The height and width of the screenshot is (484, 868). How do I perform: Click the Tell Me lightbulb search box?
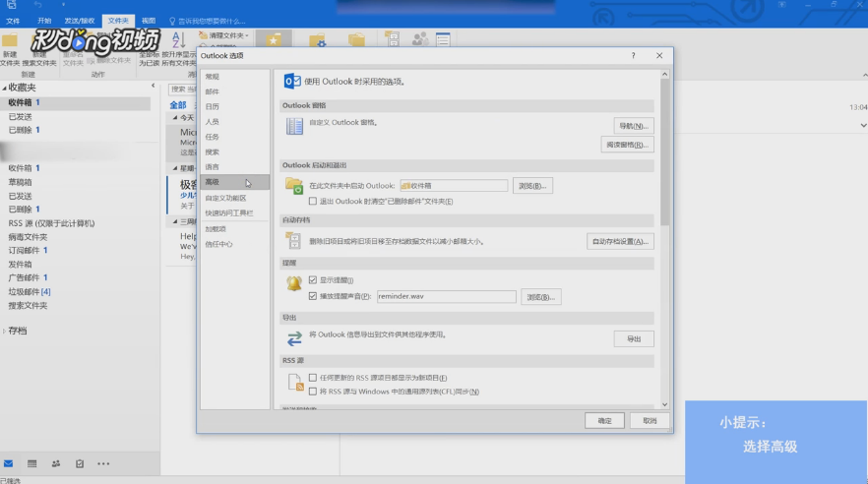point(209,21)
